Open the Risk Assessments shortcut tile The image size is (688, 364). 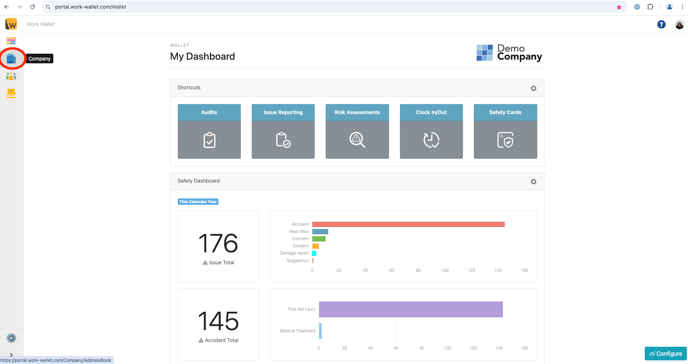(357, 131)
